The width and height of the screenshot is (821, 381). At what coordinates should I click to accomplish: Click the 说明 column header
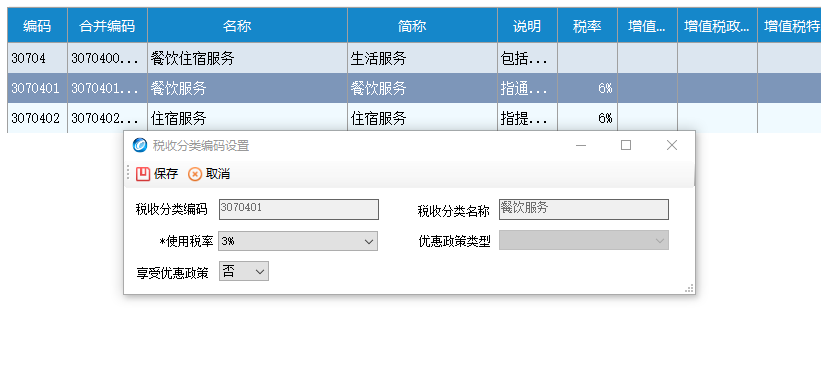pos(527,26)
